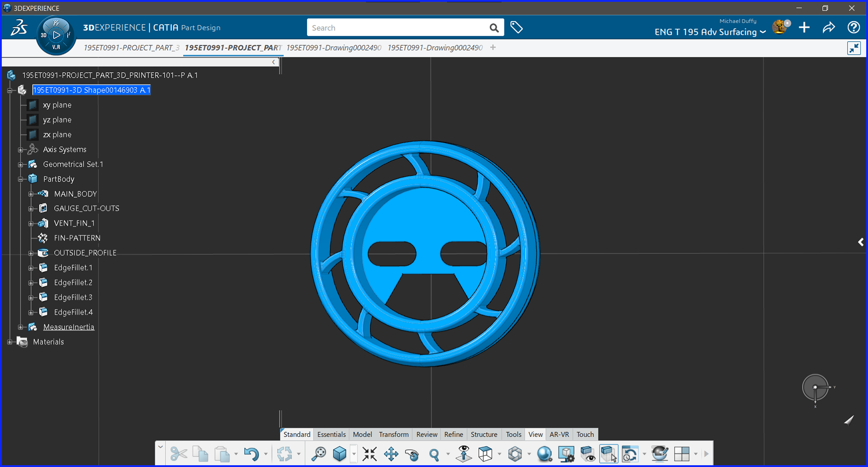Viewport: 868px width, 467px height.
Task: Open the dropdown arrow next to Undo
Action: [x=265, y=454]
